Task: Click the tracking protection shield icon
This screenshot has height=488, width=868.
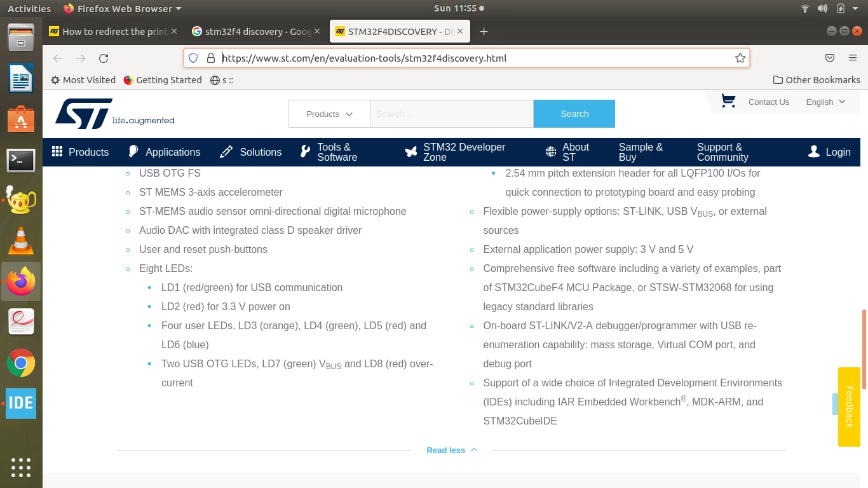Action: [x=194, y=58]
